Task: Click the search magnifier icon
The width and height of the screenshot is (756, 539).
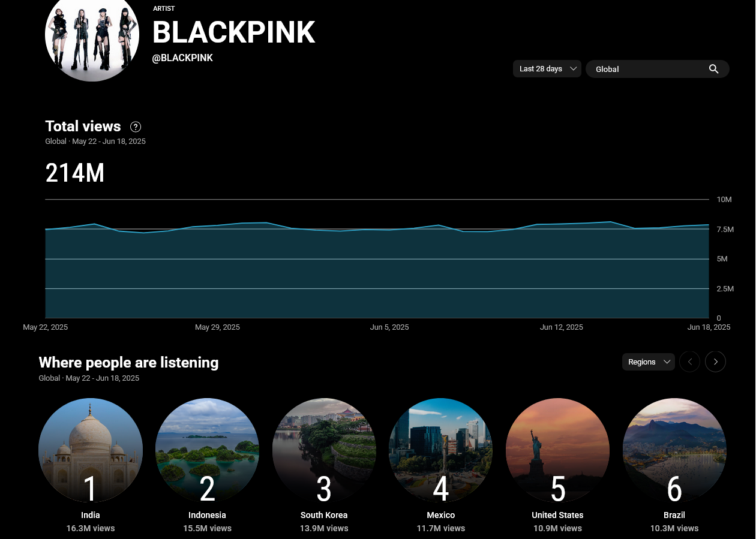Action: pos(714,69)
